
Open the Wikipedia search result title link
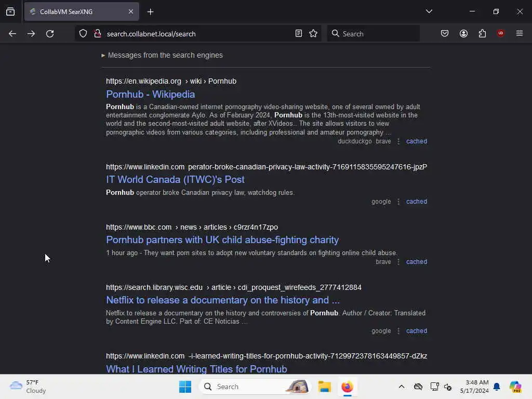coord(150,95)
